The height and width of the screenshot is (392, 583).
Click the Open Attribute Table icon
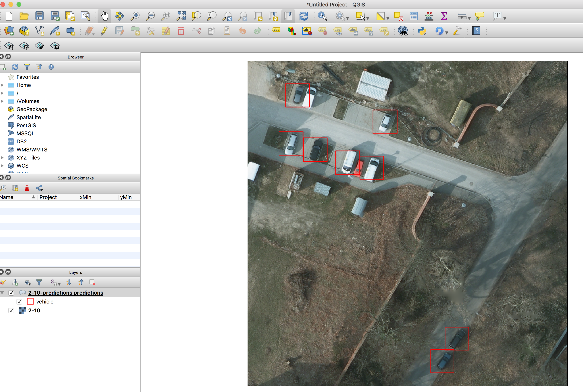414,16
